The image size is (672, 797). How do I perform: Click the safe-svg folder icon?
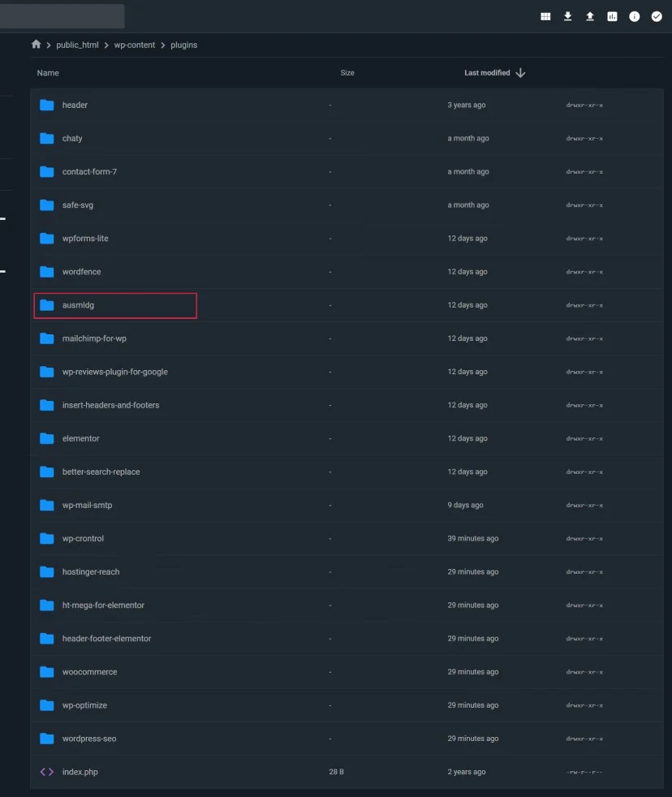(47, 205)
